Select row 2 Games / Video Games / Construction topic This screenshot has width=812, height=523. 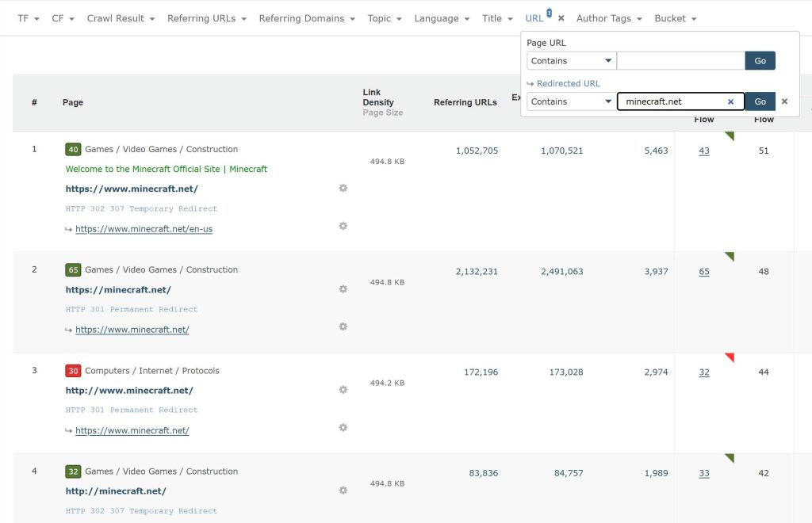pos(162,270)
